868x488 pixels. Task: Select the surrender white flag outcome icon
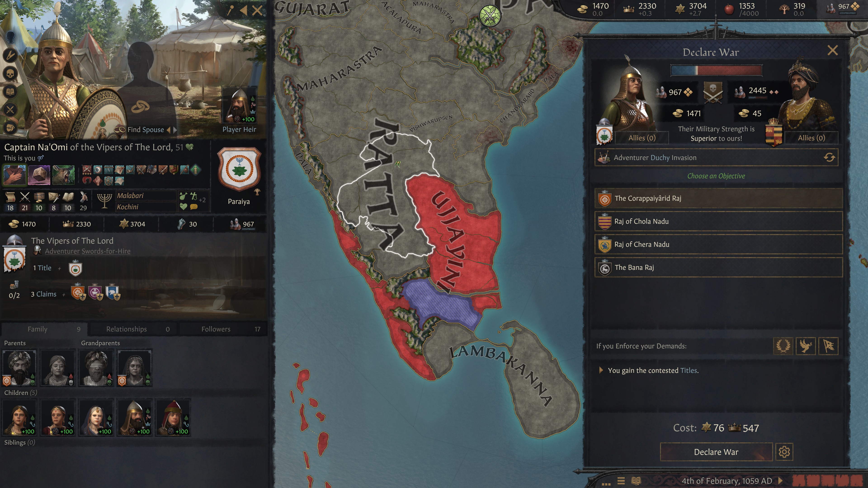coord(829,346)
